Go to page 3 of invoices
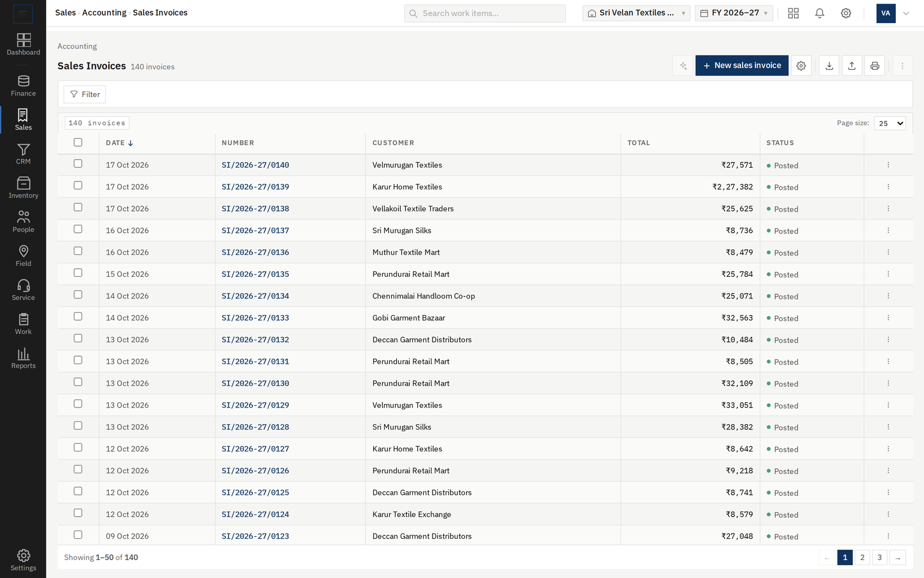This screenshot has width=924, height=578. pyautogui.click(x=880, y=558)
